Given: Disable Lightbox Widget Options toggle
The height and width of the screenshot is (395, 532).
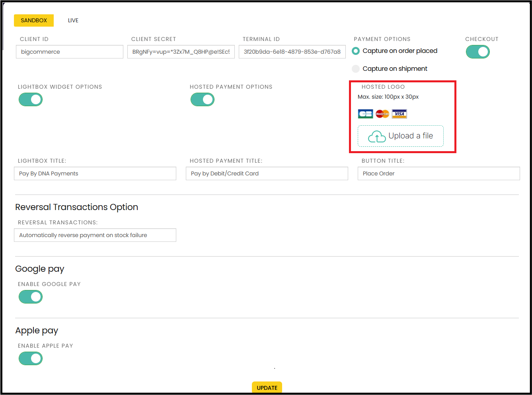Looking at the screenshot, I should click(31, 99).
